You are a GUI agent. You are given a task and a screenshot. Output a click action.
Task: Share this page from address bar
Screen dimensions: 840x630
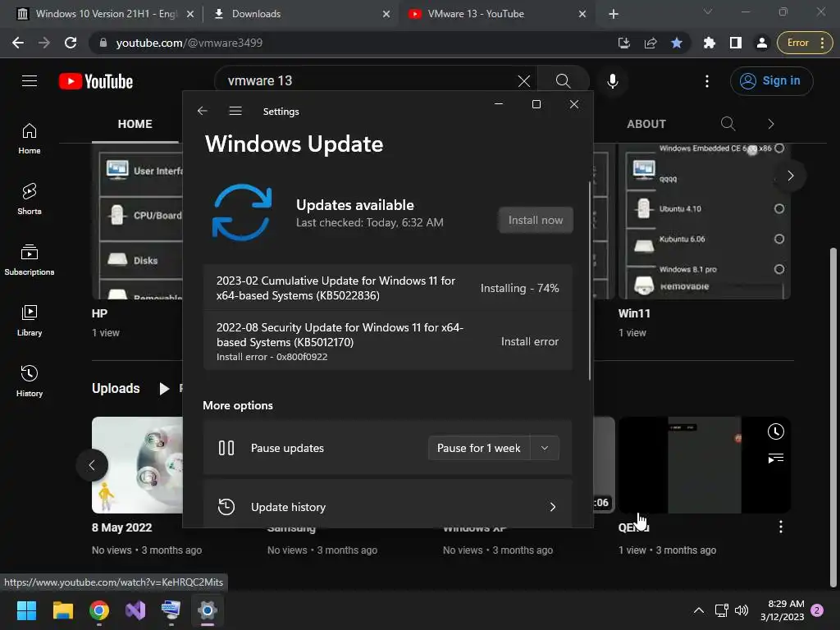point(651,43)
